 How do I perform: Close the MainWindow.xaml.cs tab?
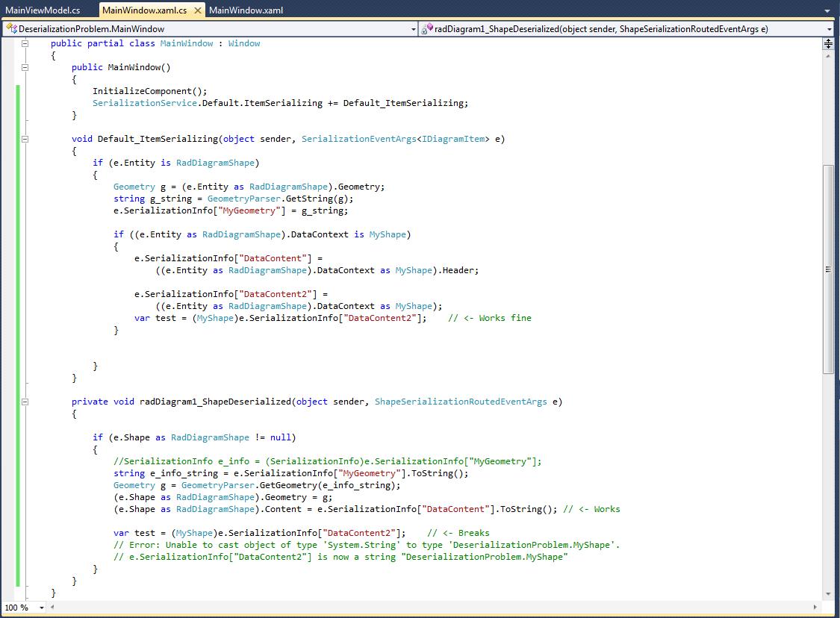tap(198, 10)
